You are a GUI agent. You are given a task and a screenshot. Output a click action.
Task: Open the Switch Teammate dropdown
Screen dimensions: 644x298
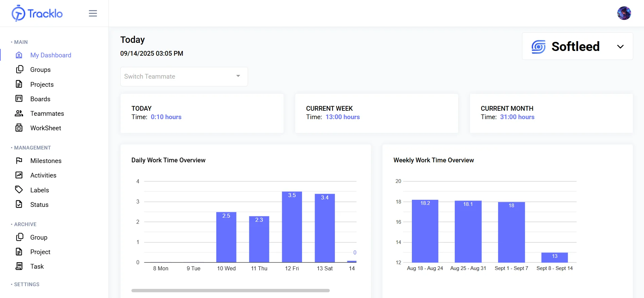point(184,77)
